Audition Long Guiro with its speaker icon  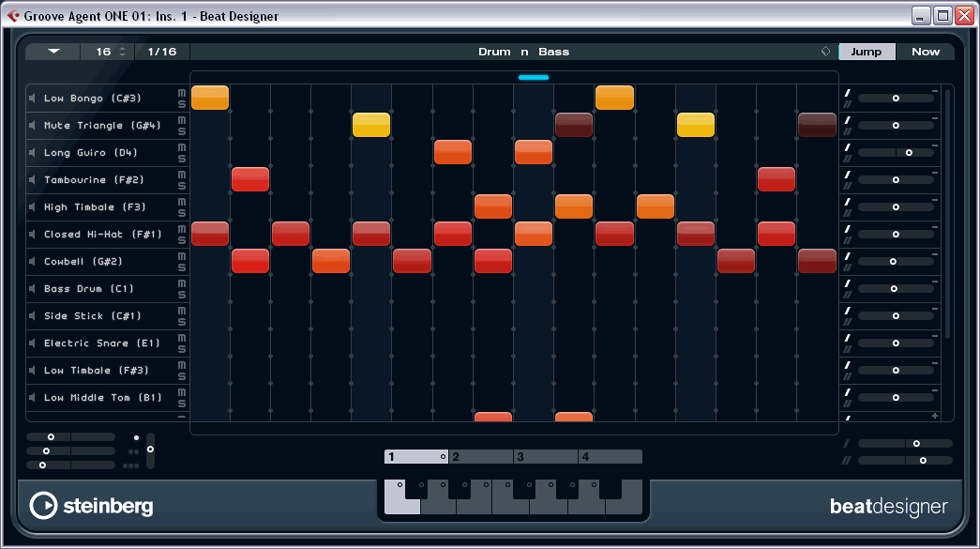click(32, 153)
